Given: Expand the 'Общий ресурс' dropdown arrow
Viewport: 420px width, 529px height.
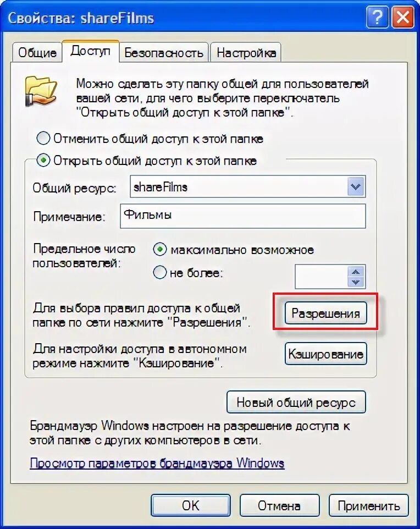Looking at the screenshot, I should (x=356, y=186).
